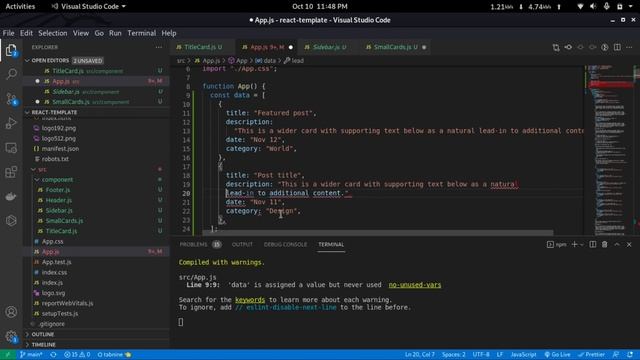Click the remote window status bar button
The image size is (640, 360).
coord(7,355)
